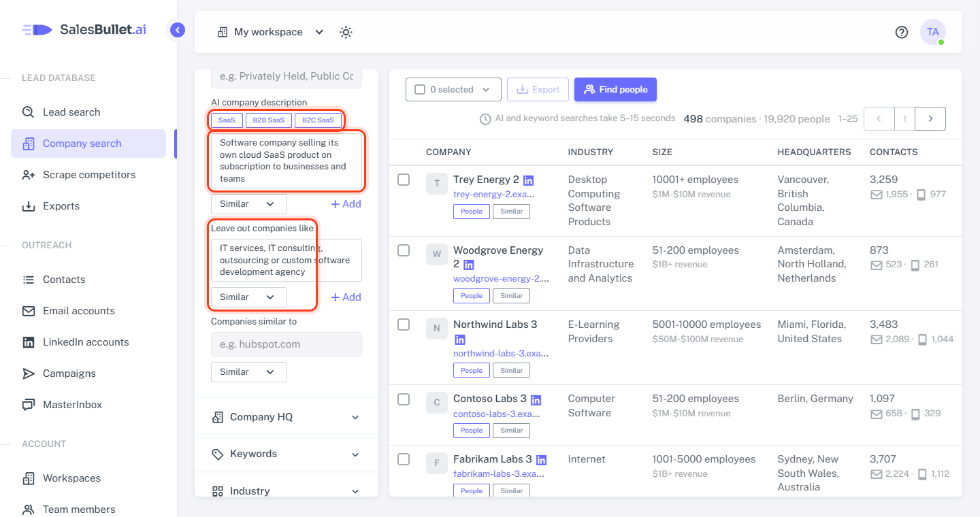Select checkbox for Trey Energy 2

pos(404,180)
